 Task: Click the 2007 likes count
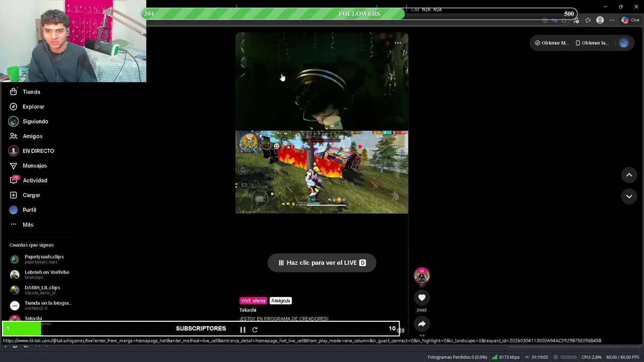(x=422, y=310)
